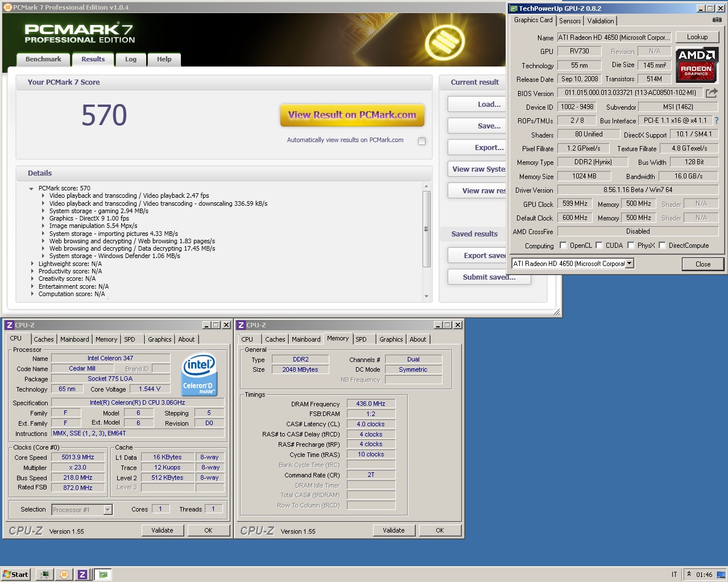Expand the Graphics - DirectX 9 entry
The image size is (728, 582).
point(43,218)
